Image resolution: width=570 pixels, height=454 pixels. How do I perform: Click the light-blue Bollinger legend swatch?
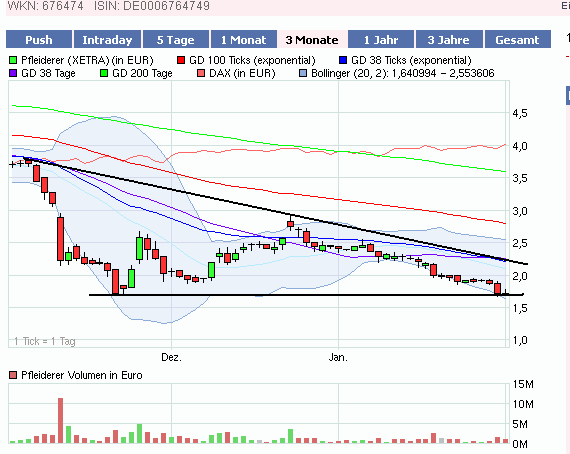[303, 73]
